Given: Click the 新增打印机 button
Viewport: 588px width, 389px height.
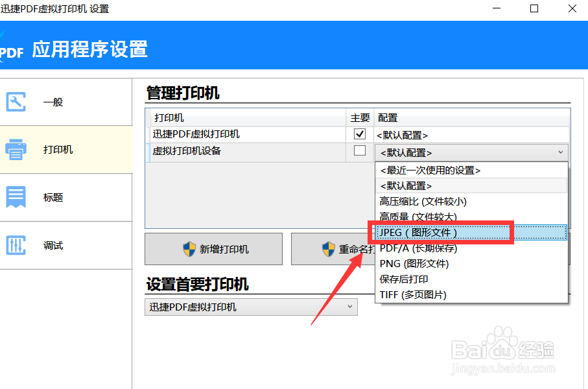Looking at the screenshot, I should [213, 249].
